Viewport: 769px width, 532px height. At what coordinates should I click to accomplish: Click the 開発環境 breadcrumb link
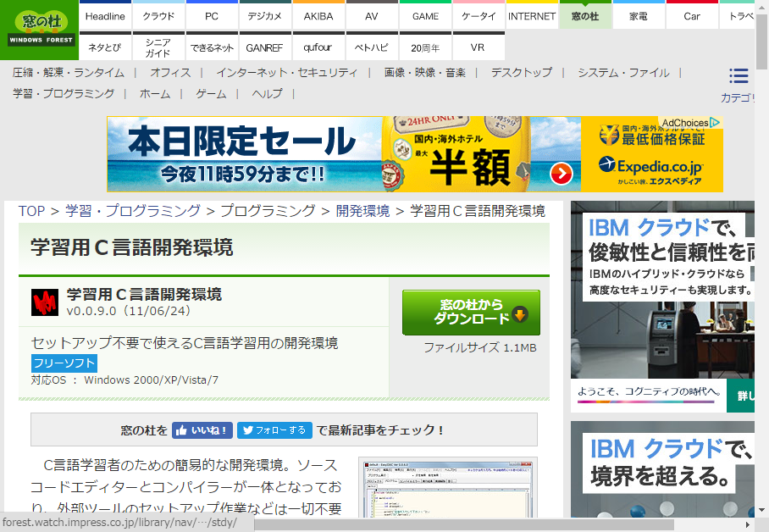click(x=363, y=211)
